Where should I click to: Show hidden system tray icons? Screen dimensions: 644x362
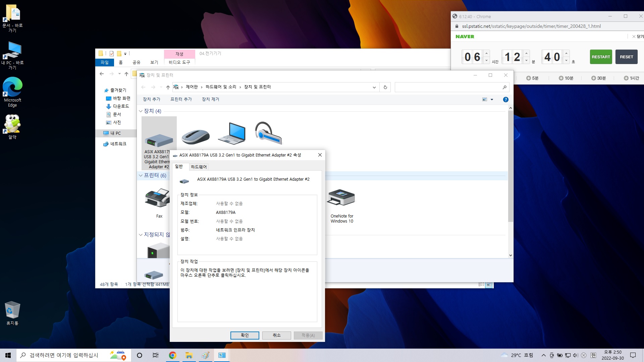tap(543, 355)
